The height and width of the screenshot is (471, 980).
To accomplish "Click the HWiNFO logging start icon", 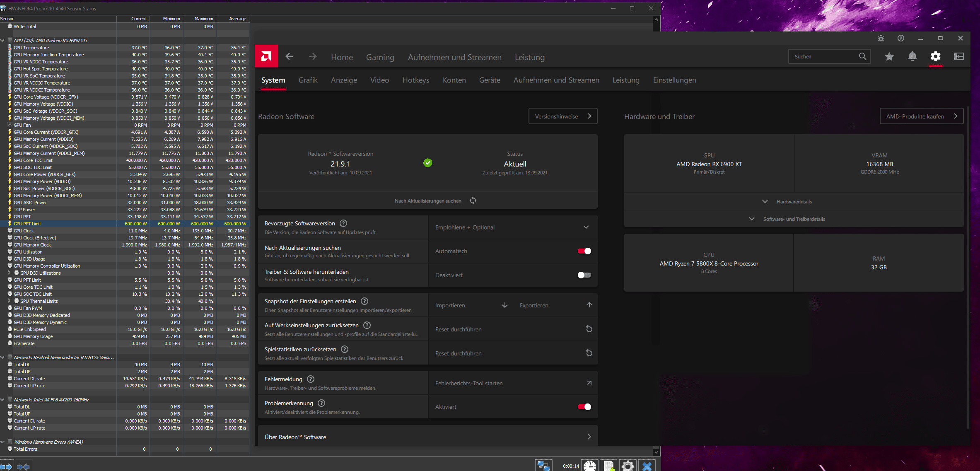I will coord(609,466).
